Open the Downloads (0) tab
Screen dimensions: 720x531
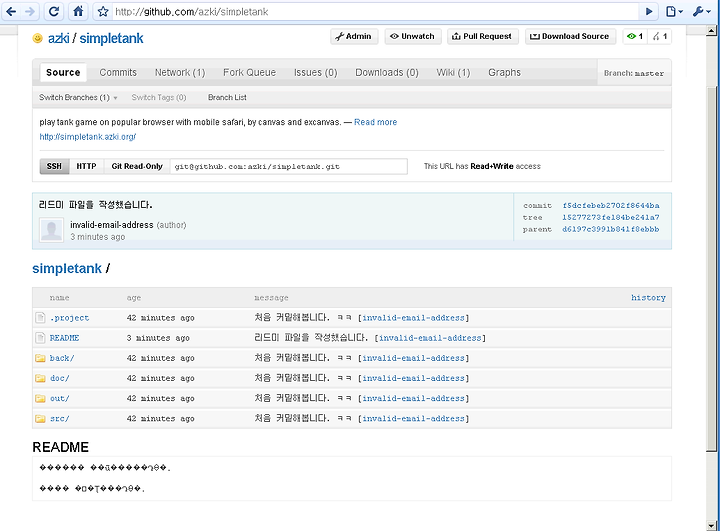[x=387, y=73]
